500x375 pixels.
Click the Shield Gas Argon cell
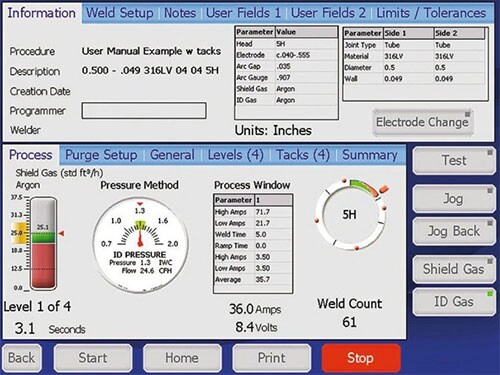click(x=306, y=89)
